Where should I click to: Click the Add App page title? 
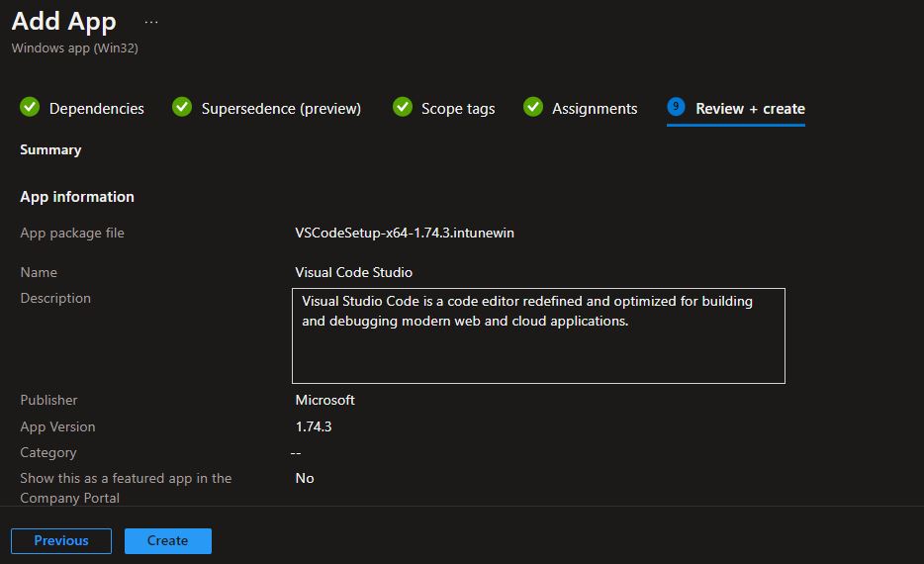coord(63,21)
